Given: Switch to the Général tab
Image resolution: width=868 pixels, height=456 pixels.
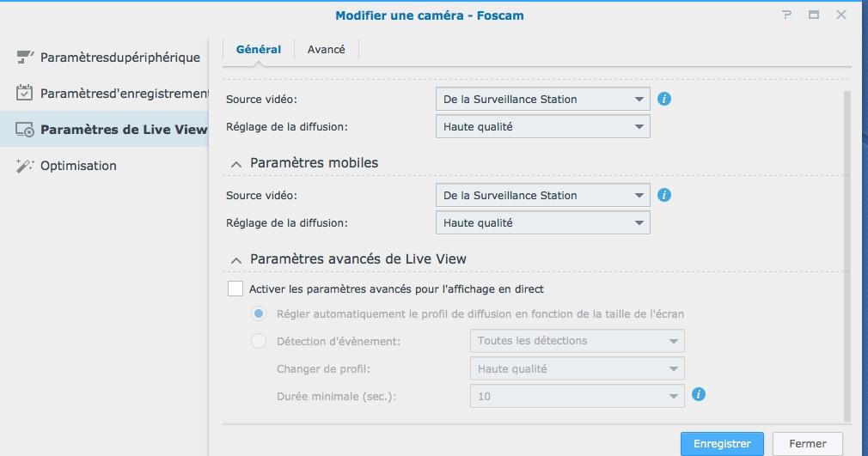Looking at the screenshot, I should (x=259, y=49).
